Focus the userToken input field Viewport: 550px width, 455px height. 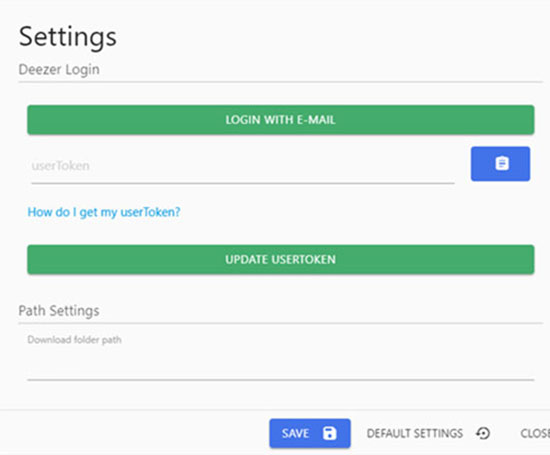pyautogui.click(x=243, y=166)
